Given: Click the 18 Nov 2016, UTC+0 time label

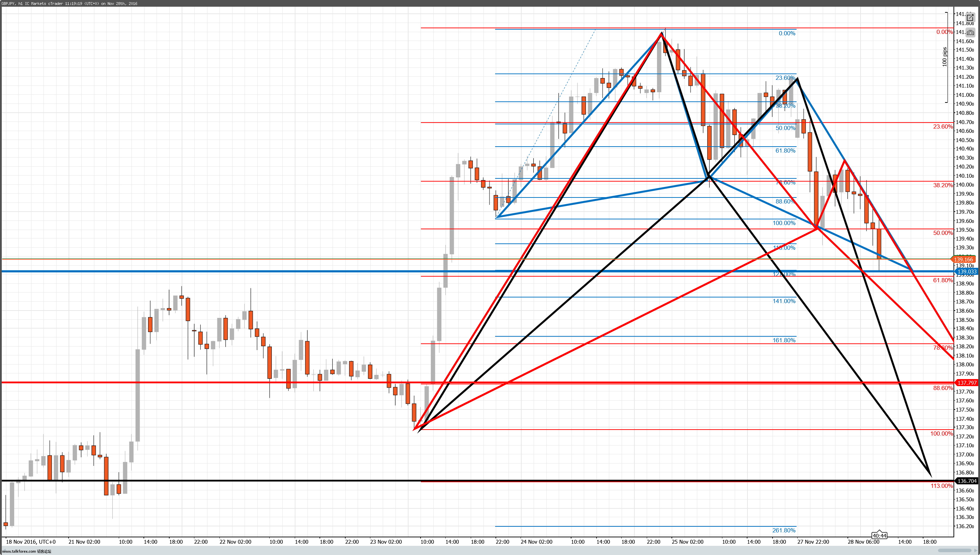Looking at the screenshot, I should coord(31,542).
